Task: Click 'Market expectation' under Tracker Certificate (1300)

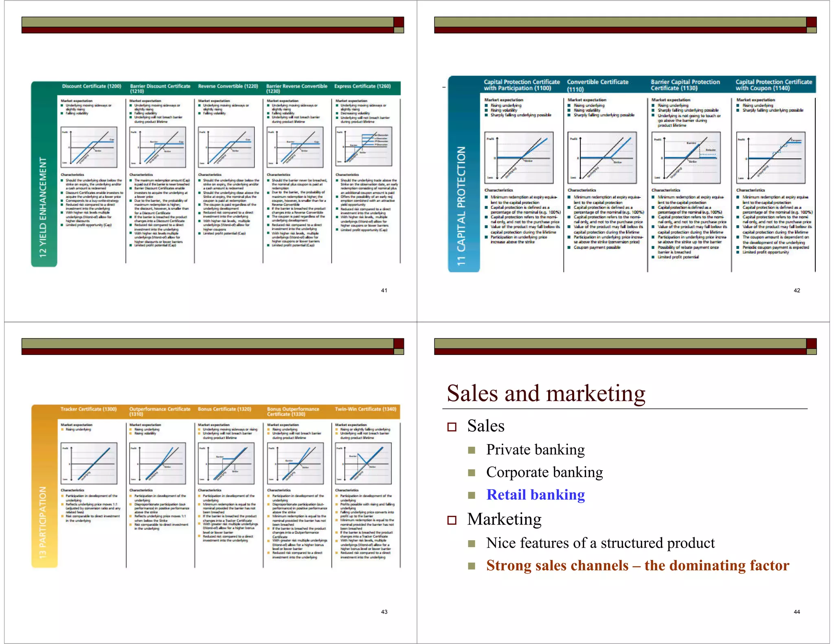Action: click(x=77, y=425)
